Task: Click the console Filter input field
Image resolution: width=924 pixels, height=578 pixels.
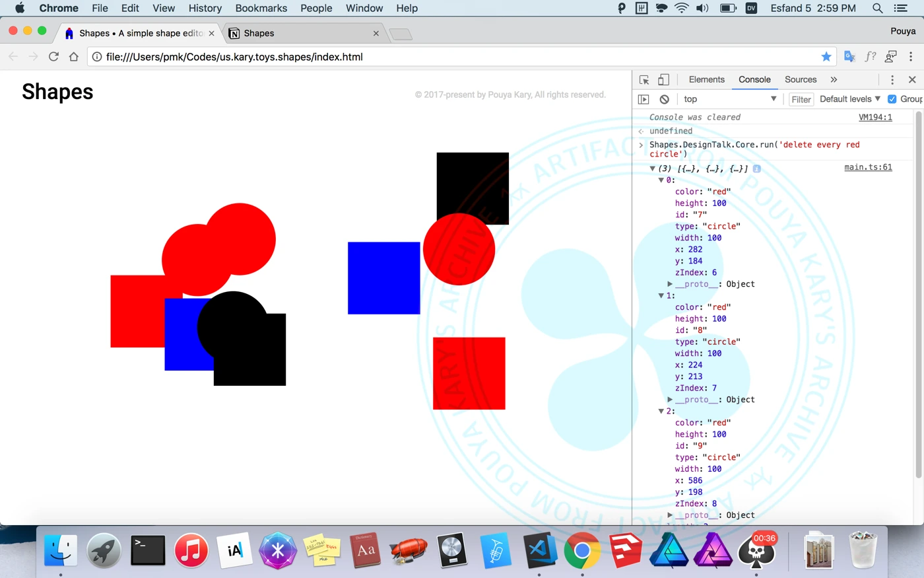Action: pyautogui.click(x=801, y=100)
